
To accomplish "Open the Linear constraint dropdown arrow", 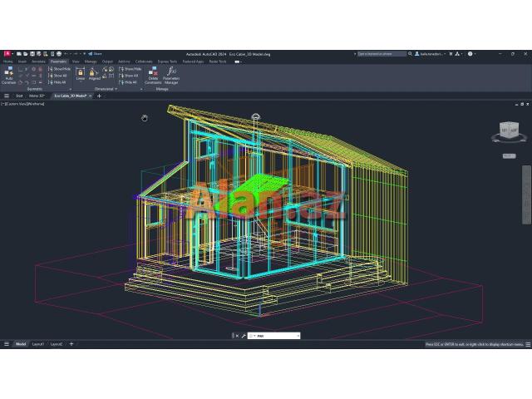I will 81,82.
